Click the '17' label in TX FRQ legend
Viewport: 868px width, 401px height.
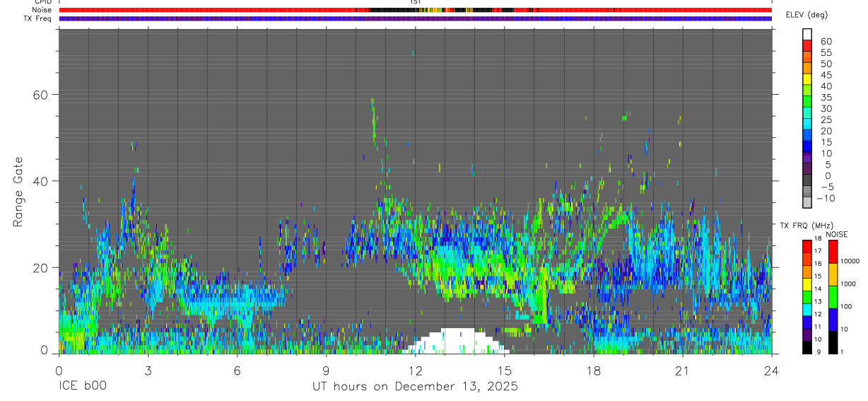[x=818, y=251]
